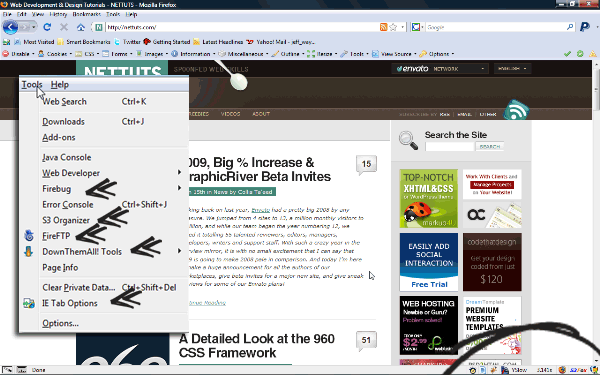Choose Add-ons in the Tools menu
600x375 pixels.
pyautogui.click(x=59, y=137)
